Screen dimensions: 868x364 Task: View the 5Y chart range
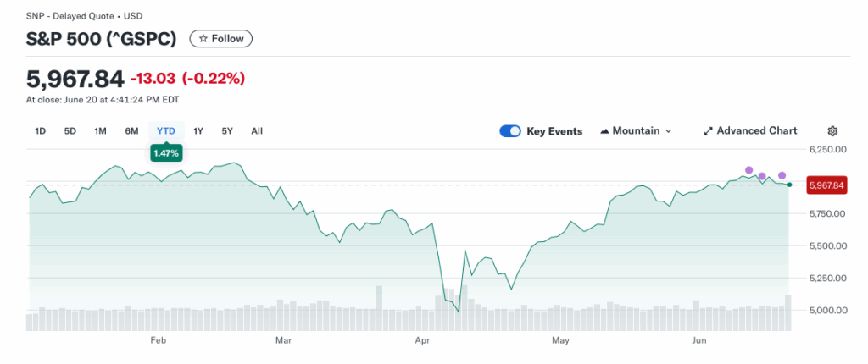point(227,131)
